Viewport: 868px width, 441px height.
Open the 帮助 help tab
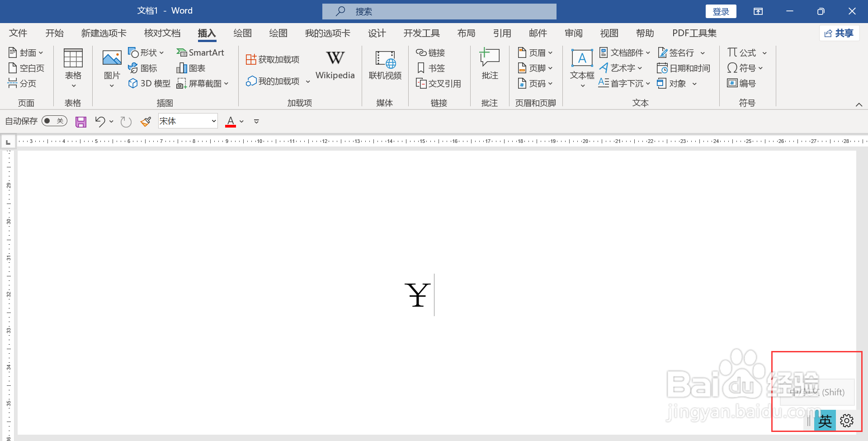point(645,33)
